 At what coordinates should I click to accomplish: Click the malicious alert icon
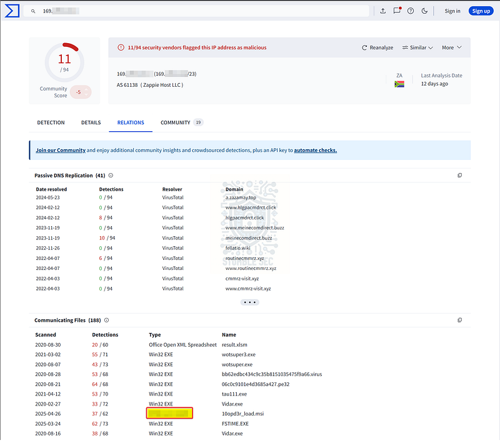121,47
